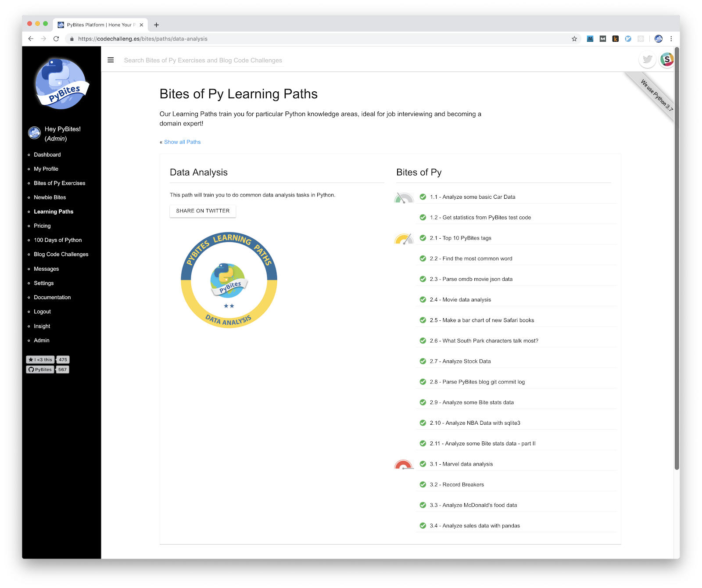Image resolution: width=702 pixels, height=588 pixels.
Task: Open bite 2.8 Parse PyBites blog git commit log
Action: tap(477, 382)
